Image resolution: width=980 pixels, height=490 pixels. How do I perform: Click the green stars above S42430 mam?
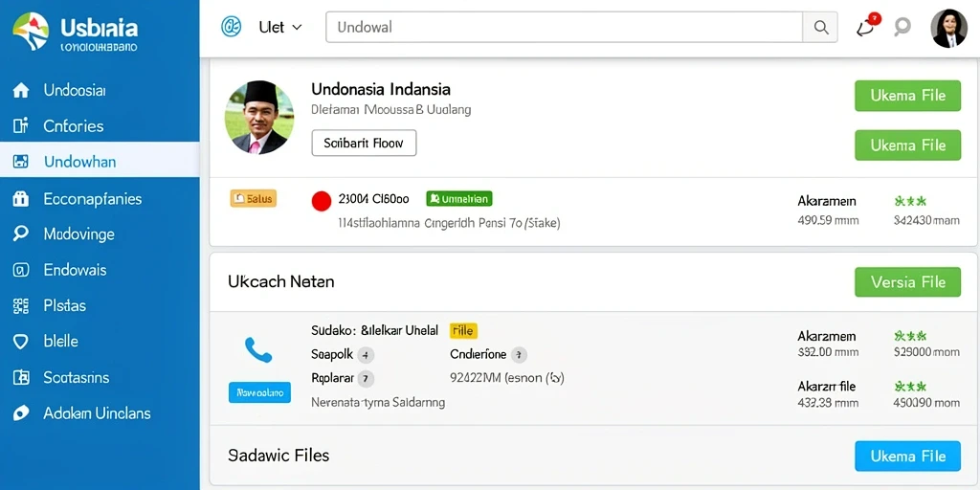910,201
